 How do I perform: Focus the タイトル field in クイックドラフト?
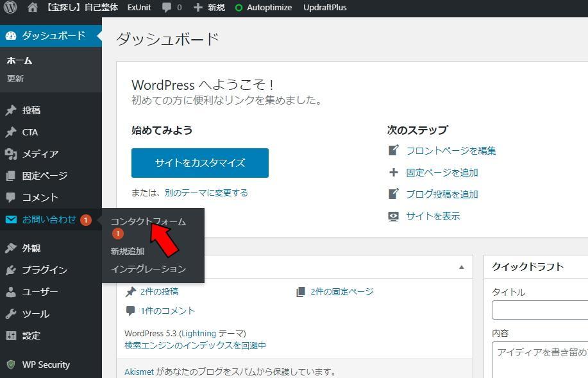coord(540,310)
